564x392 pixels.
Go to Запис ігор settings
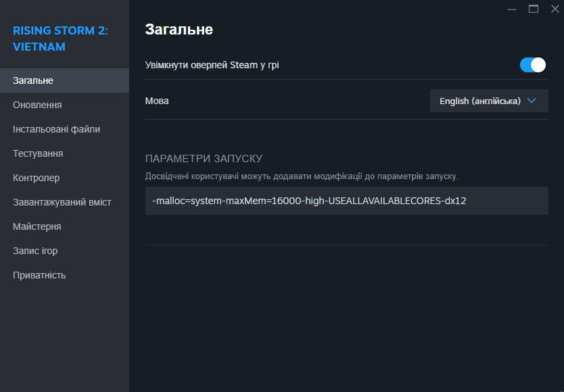pyautogui.click(x=64, y=251)
